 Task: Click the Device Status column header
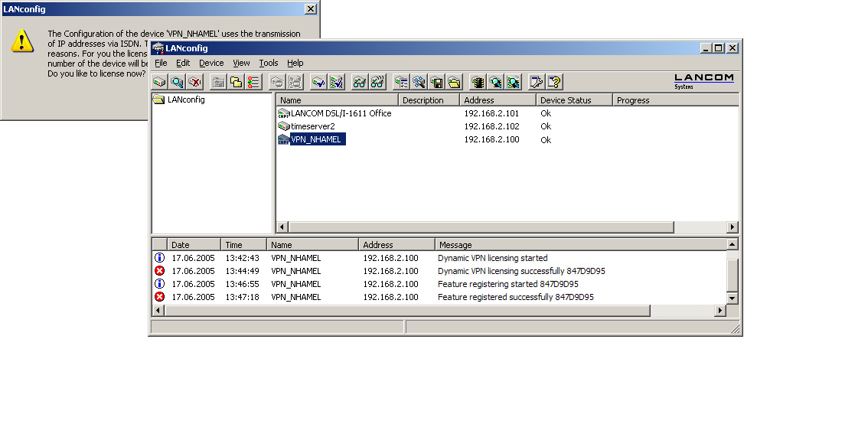point(574,100)
